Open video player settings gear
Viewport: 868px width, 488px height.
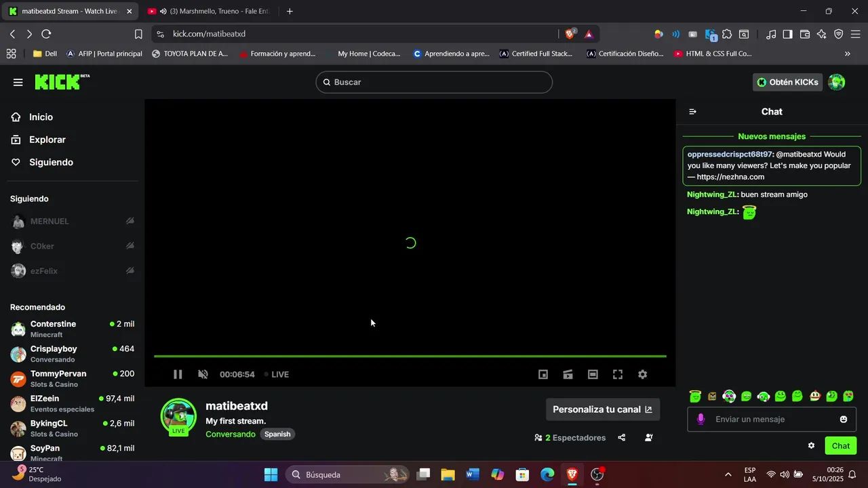click(x=643, y=374)
